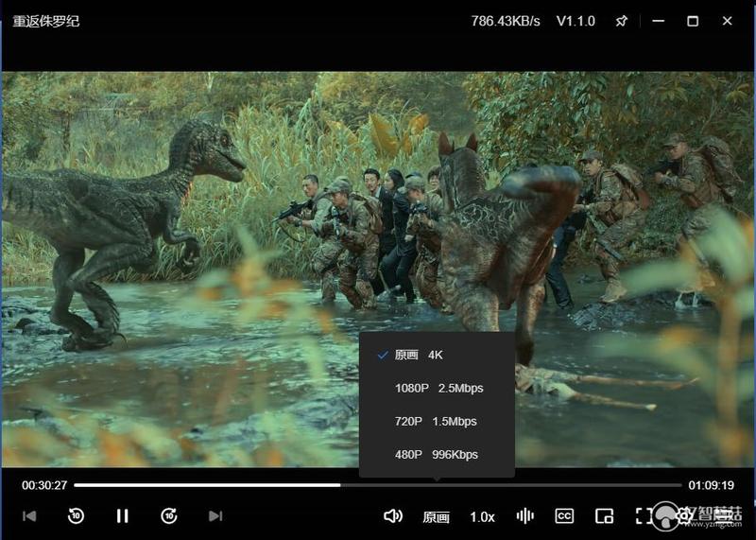The image size is (756, 540).
Task: Minimize the player window
Action: click(x=658, y=21)
